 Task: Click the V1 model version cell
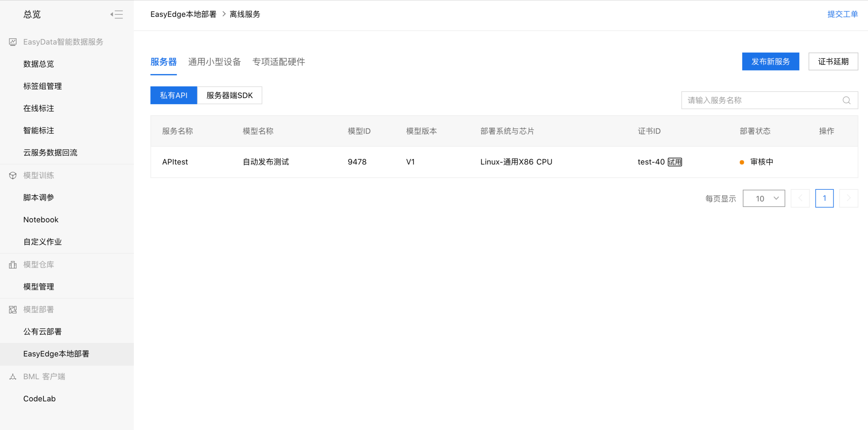click(410, 162)
